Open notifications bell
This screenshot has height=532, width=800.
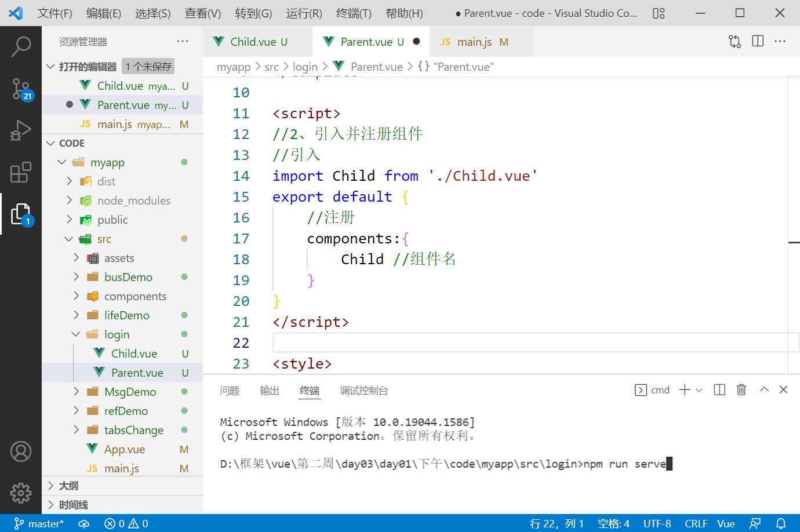(x=781, y=524)
